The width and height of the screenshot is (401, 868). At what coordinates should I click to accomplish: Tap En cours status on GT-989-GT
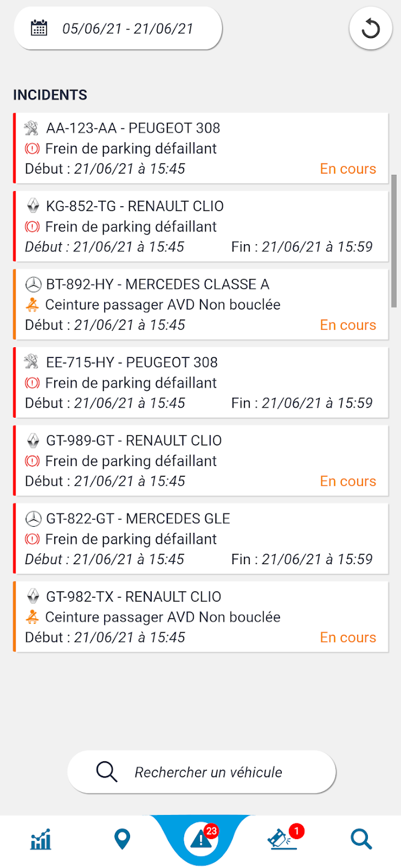[x=348, y=481]
